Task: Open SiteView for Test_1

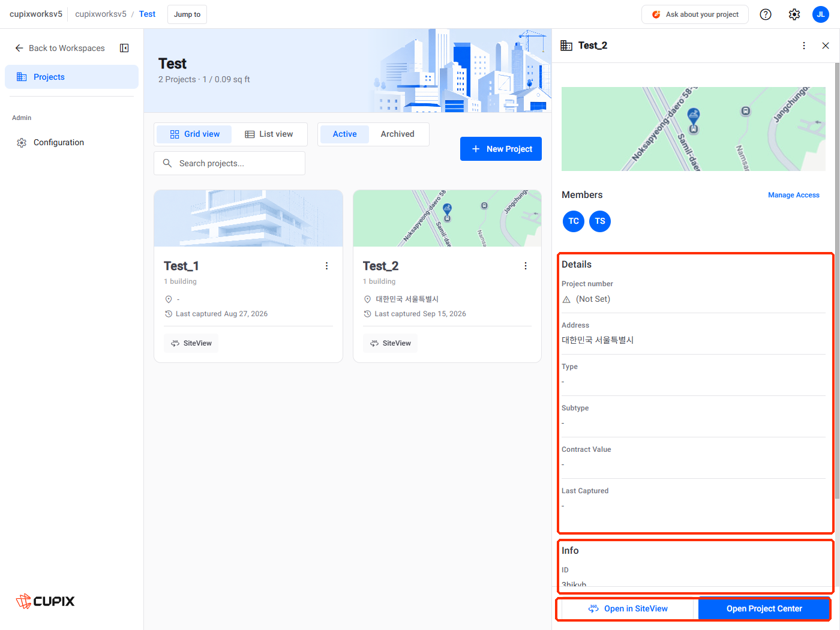Action: 191,343
